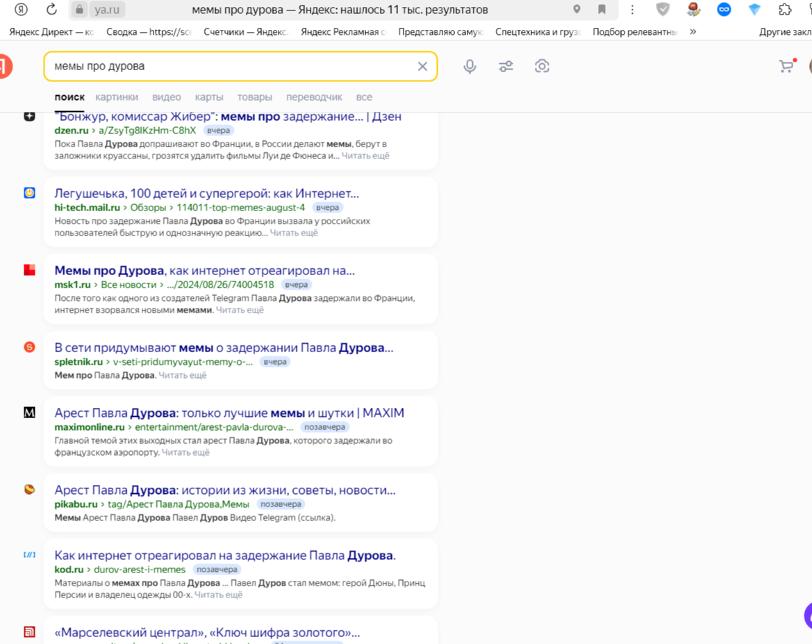812x644 pixels.
Task: Click the kod.ru blue favicon
Action: tap(29, 555)
